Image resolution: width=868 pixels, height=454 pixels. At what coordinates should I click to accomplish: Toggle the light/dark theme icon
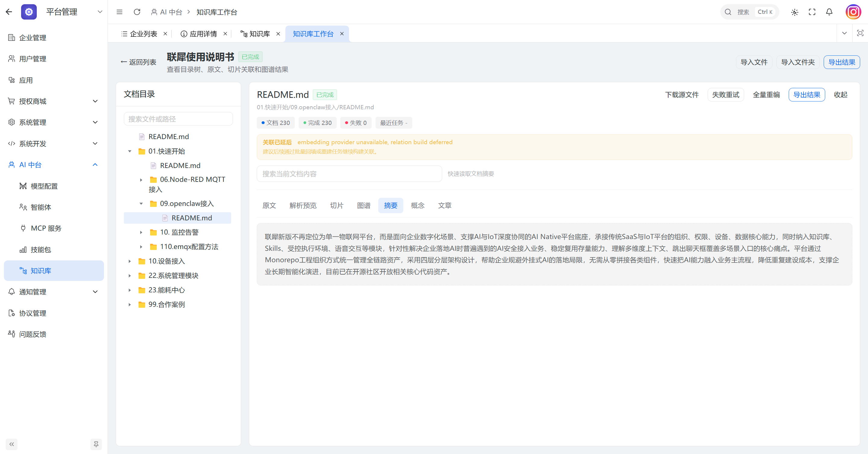point(794,12)
